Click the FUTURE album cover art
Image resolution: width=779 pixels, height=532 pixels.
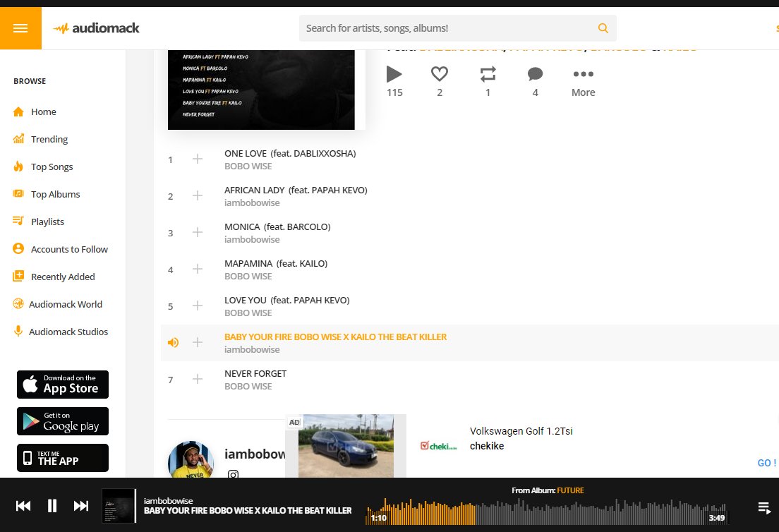pyautogui.click(x=261, y=90)
